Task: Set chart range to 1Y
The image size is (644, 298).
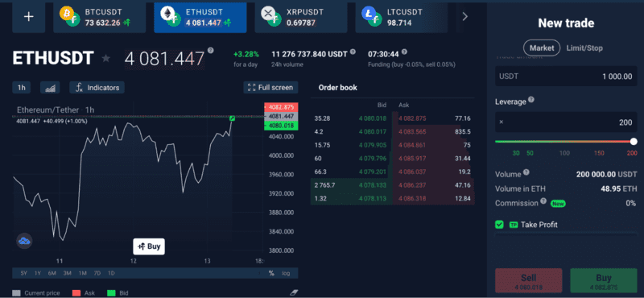Action: point(38,273)
